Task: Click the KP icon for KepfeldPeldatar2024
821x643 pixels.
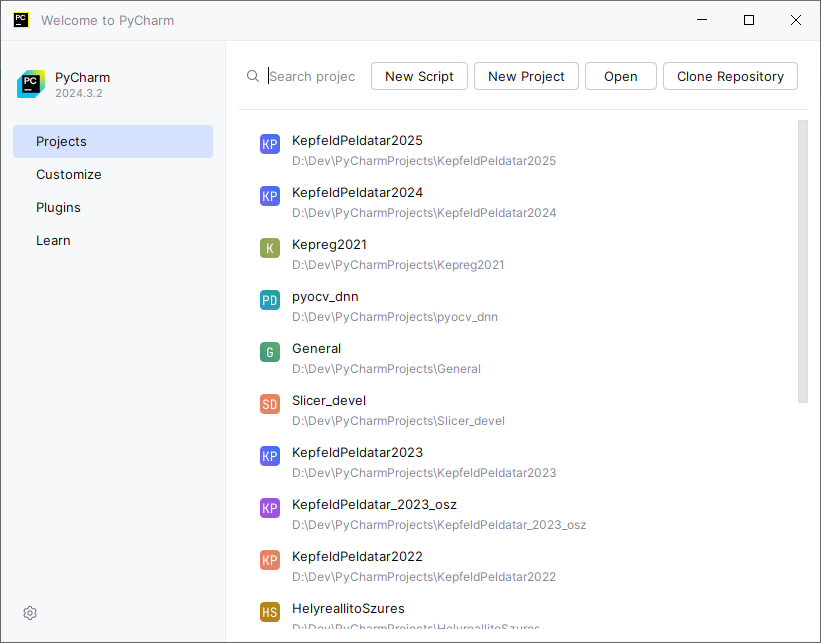Action: pos(270,196)
